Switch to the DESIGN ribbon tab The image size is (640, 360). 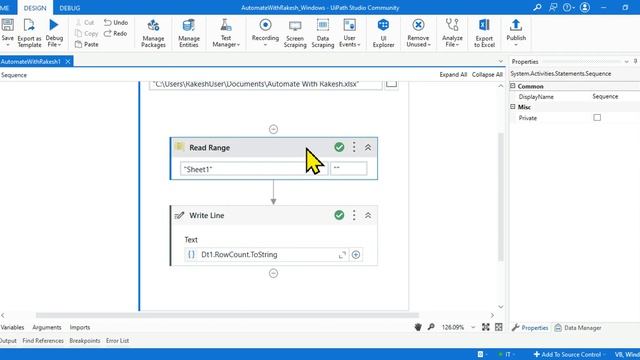pos(35,8)
